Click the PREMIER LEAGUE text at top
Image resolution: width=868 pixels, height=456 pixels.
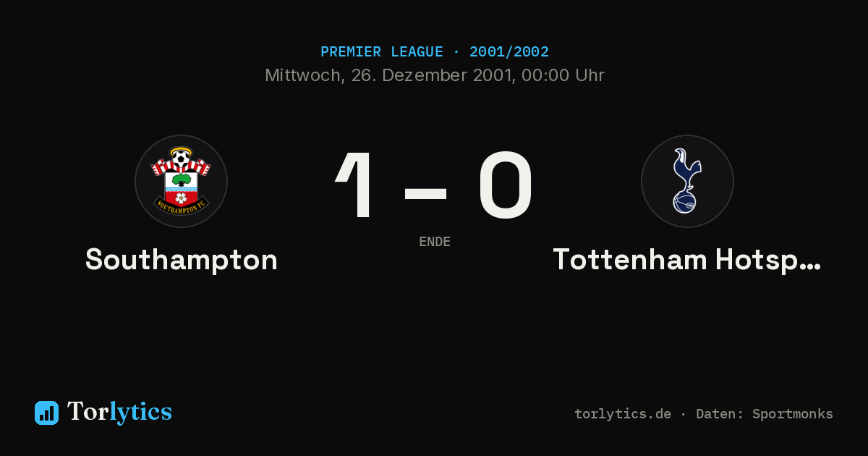(x=382, y=52)
